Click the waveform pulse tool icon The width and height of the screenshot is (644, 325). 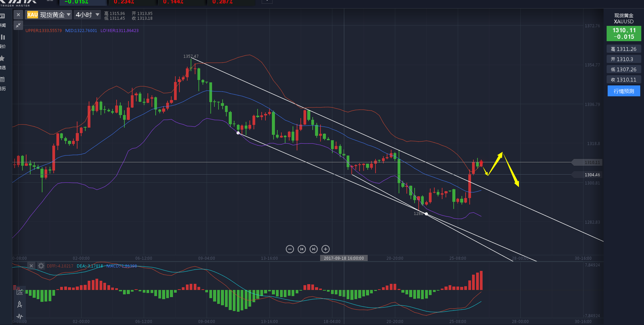point(20,316)
